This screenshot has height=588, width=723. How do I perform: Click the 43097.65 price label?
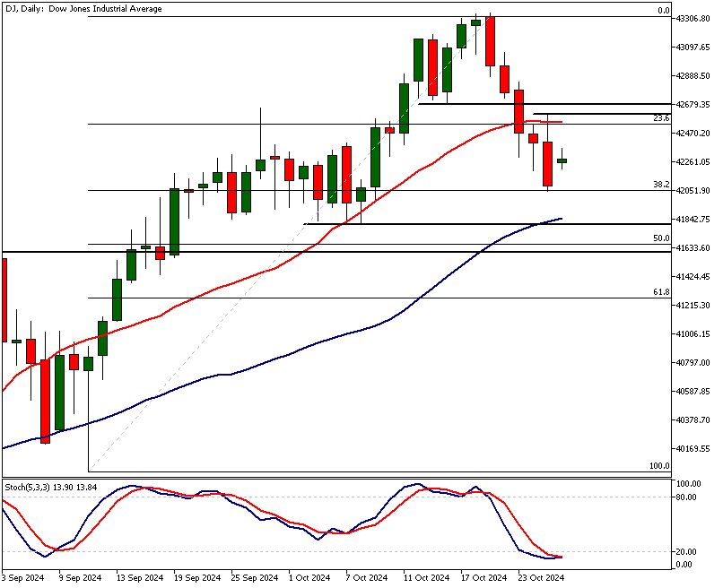tap(693, 47)
